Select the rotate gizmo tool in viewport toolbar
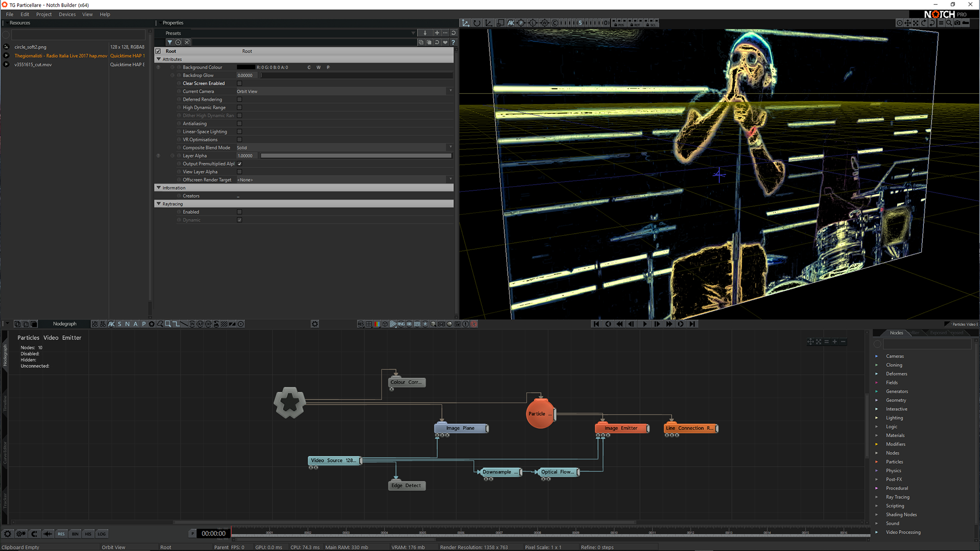 (x=477, y=23)
